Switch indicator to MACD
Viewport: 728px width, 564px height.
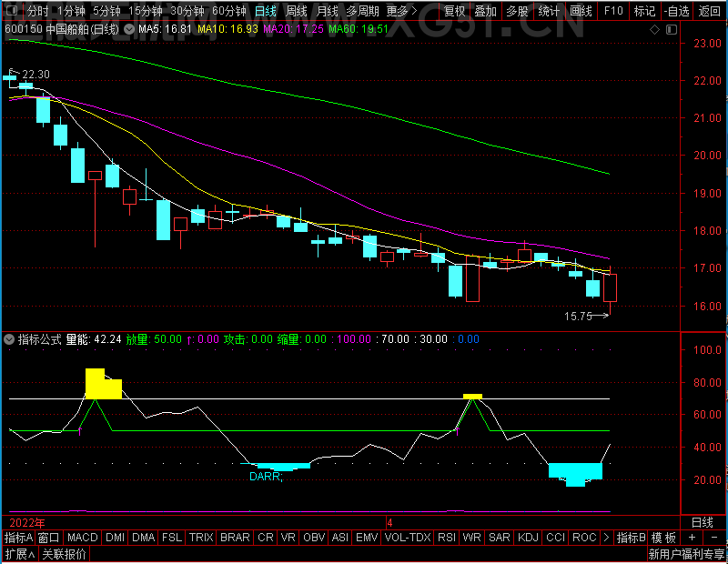click(x=83, y=538)
